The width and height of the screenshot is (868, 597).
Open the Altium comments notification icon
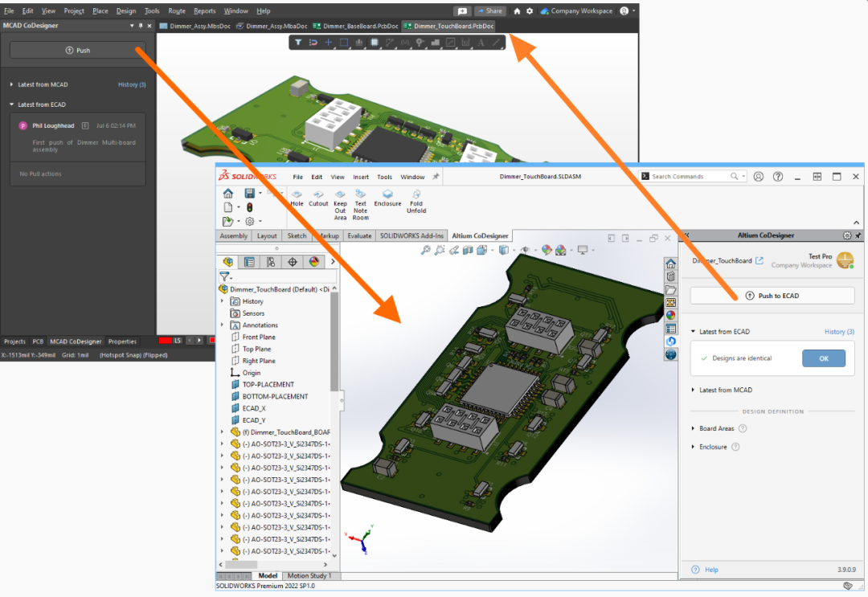[462, 11]
